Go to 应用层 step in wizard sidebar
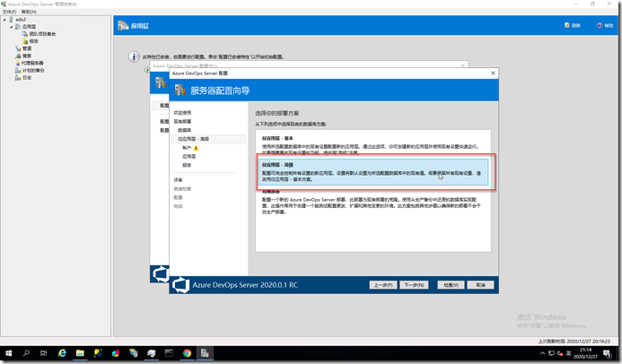This screenshot has width=622, height=364. [x=188, y=157]
